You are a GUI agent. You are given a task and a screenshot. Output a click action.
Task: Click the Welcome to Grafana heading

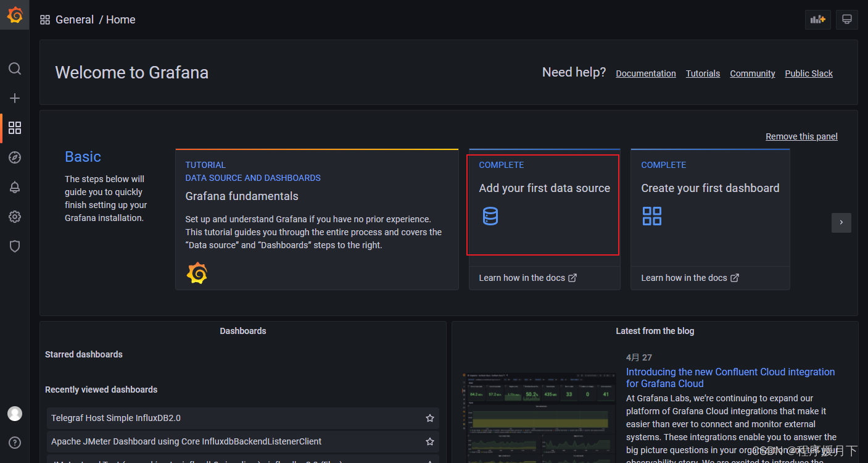pyautogui.click(x=132, y=73)
